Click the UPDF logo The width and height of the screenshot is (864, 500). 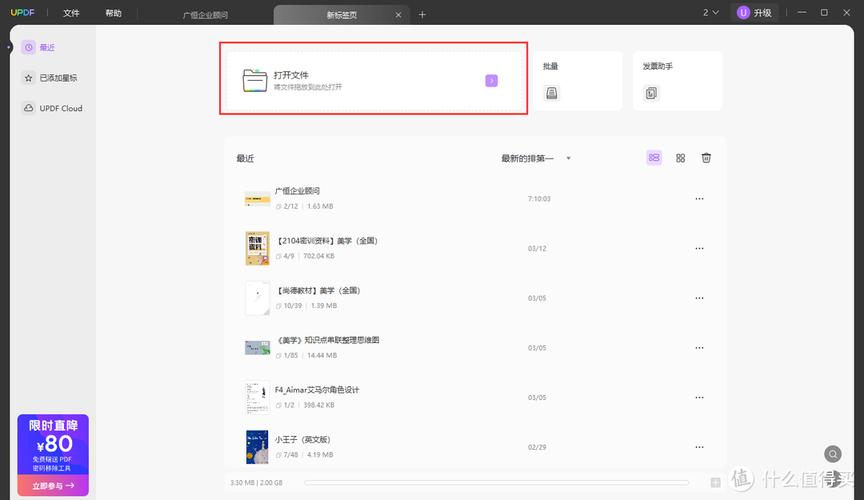[x=23, y=13]
